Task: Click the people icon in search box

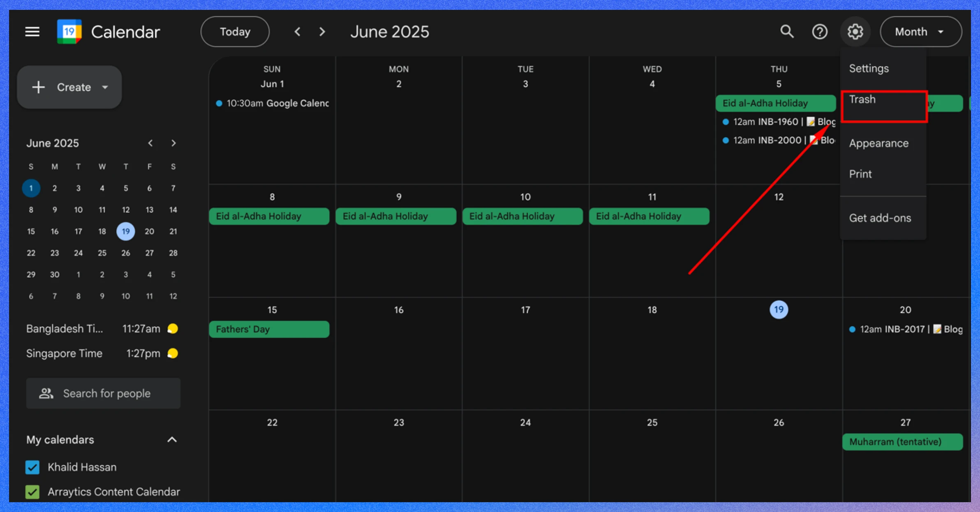Action: click(46, 393)
